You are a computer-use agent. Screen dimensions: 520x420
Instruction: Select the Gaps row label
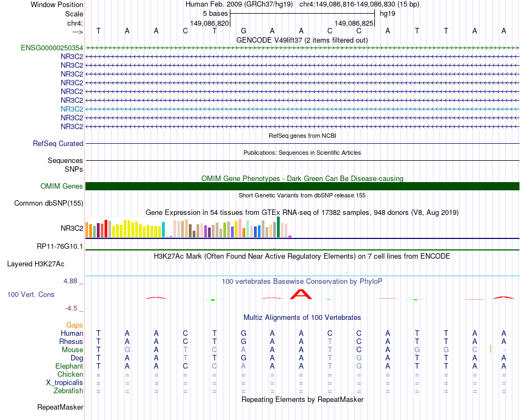click(74, 325)
